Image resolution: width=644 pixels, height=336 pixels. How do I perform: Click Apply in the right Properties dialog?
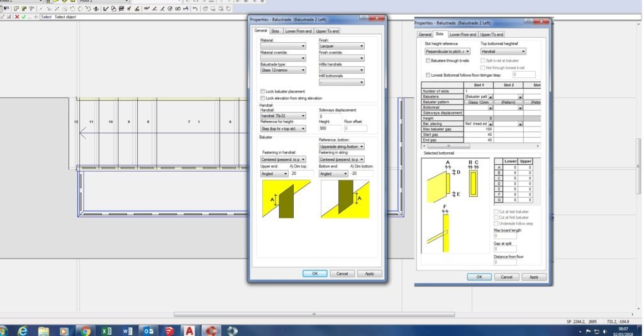point(533,277)
